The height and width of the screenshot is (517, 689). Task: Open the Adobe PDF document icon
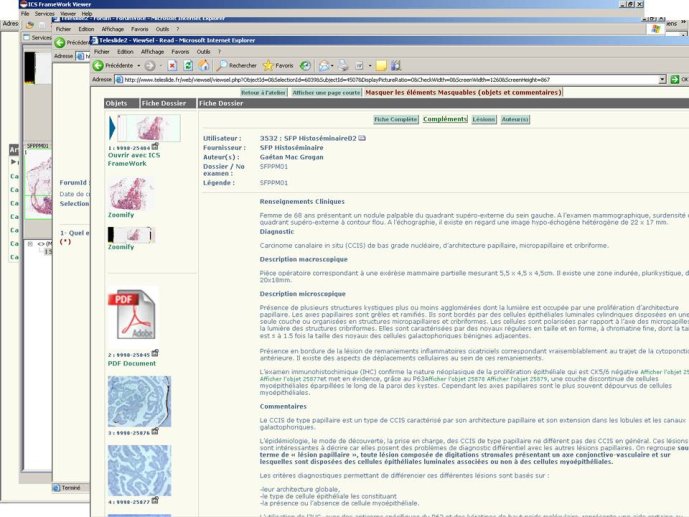point(132,314)
